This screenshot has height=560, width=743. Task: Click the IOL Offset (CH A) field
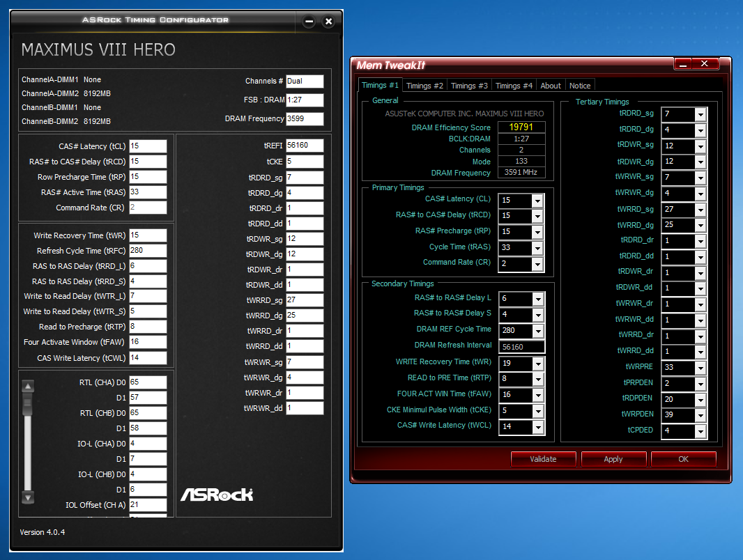(x=148, y=504)
